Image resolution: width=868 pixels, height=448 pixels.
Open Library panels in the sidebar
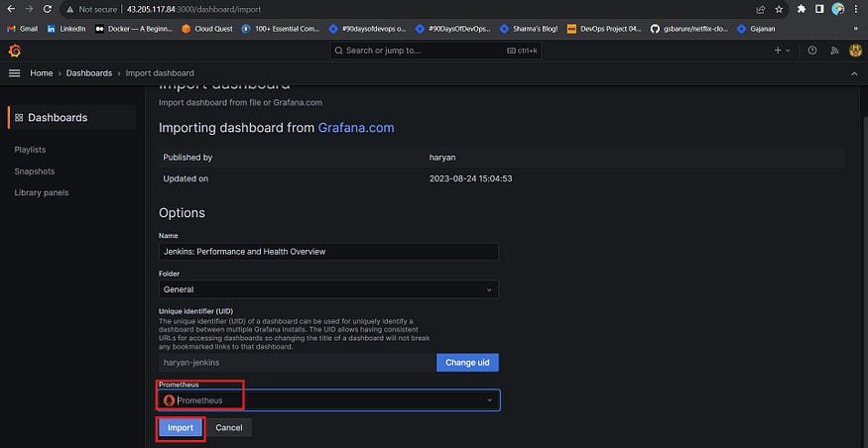(x=42, y=193)
